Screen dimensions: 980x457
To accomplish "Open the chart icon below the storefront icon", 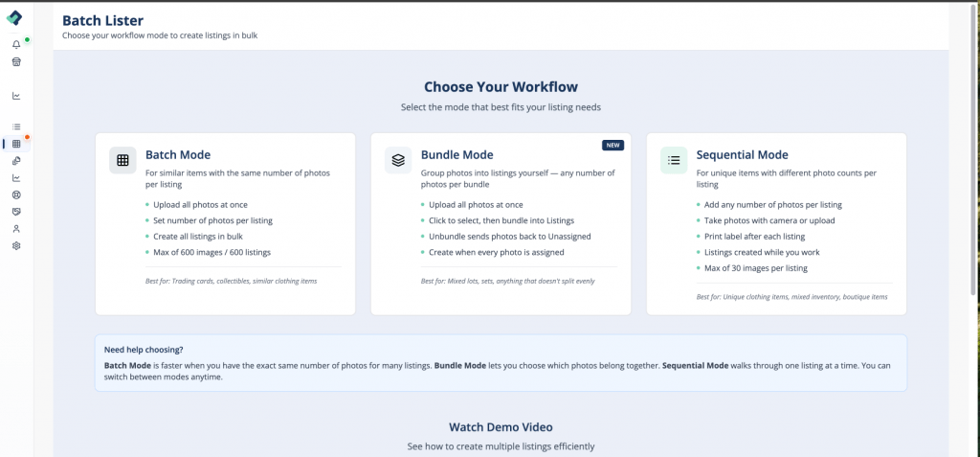I will tap(16, 96).
